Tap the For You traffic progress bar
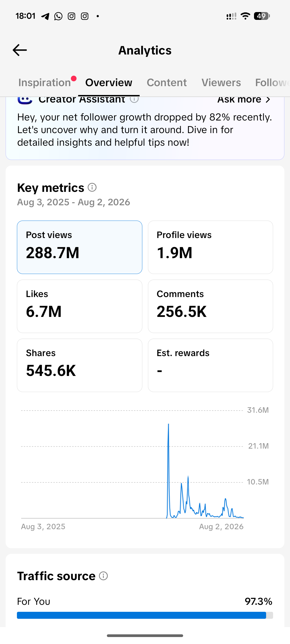Screen dimensions: 290x644 pyautogui.click(x=145, y=615)
